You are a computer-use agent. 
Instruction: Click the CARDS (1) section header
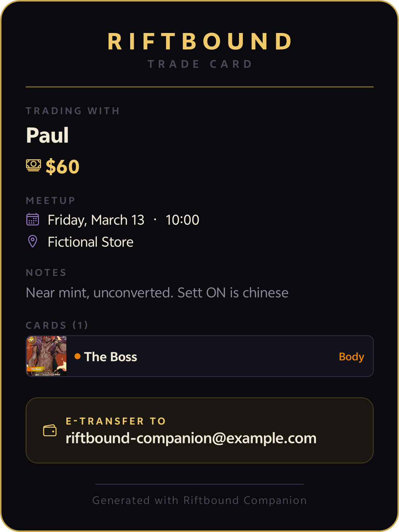point(57,325)
